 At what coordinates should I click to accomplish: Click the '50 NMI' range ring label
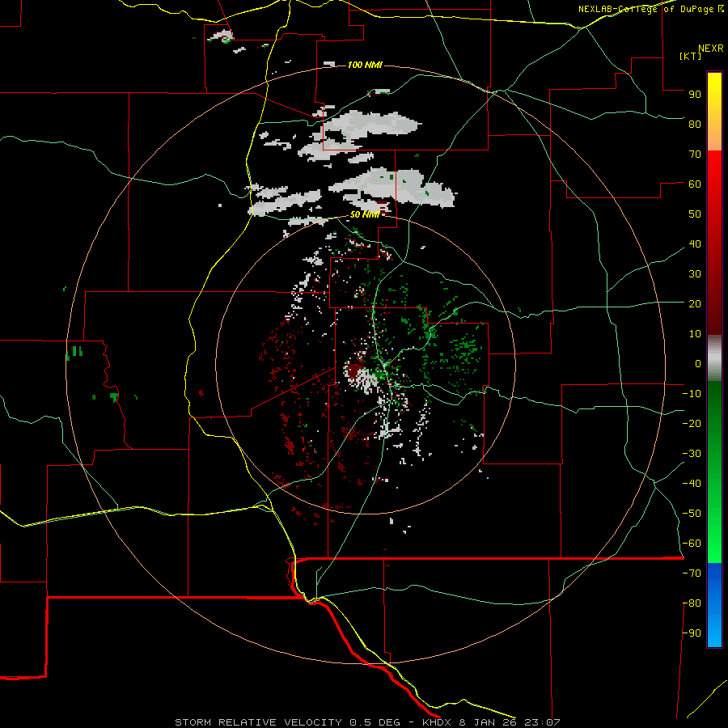tap(365, 214)
